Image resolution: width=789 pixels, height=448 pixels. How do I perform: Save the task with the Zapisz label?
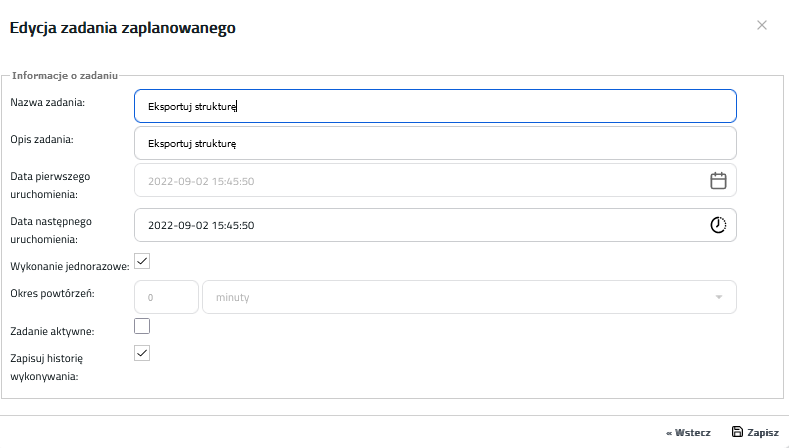(763, 432)
